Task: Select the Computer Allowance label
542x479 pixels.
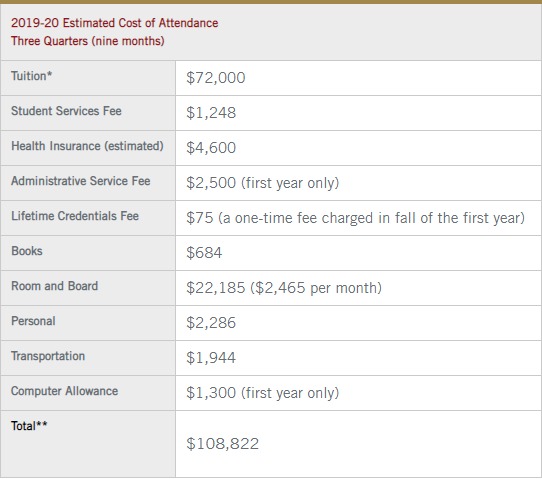Action: [65, 391]
